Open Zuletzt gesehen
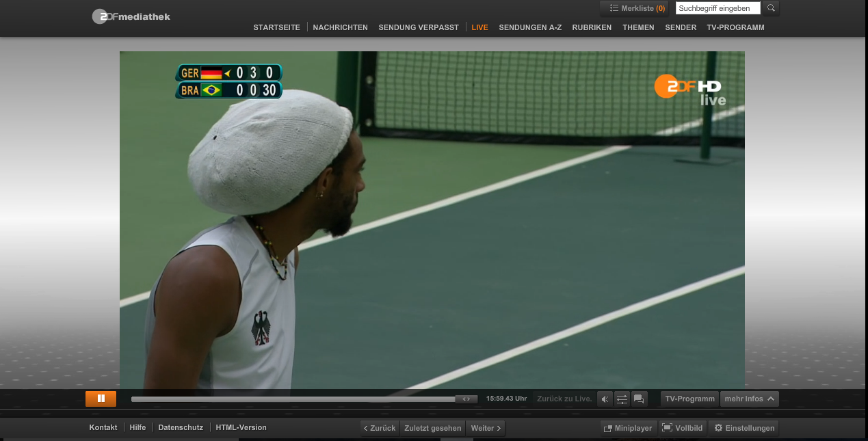Viewport: 868px width, 441px height. click(x=432, y=428)
